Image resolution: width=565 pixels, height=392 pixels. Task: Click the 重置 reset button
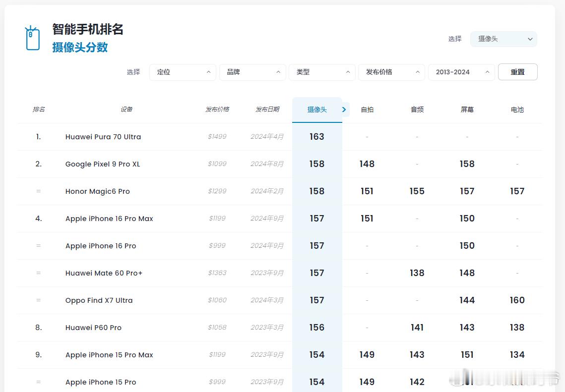click(518, 72)
